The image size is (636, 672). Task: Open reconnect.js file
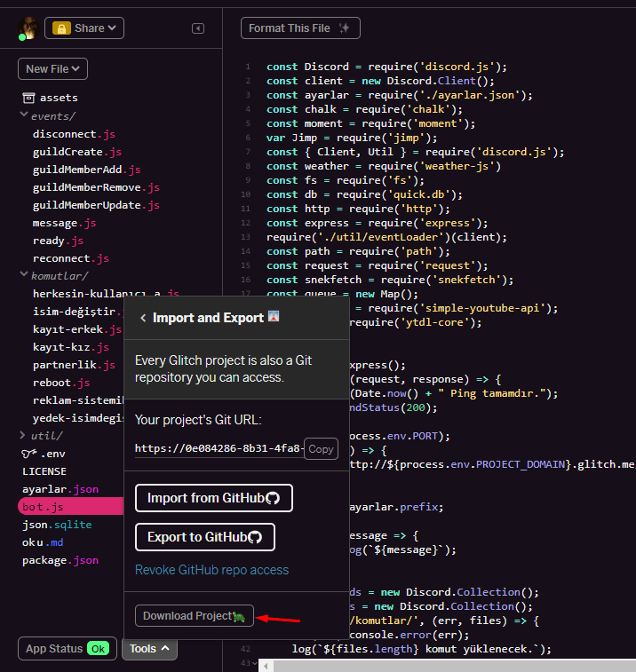(x=71, y=258)
